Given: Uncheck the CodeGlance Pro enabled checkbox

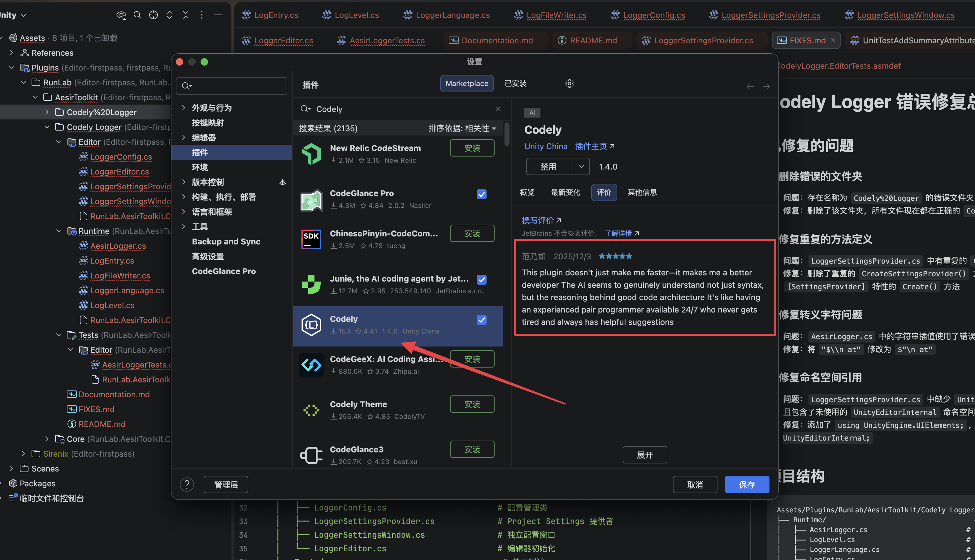Looking at the screenshot, I should [481, 194].
